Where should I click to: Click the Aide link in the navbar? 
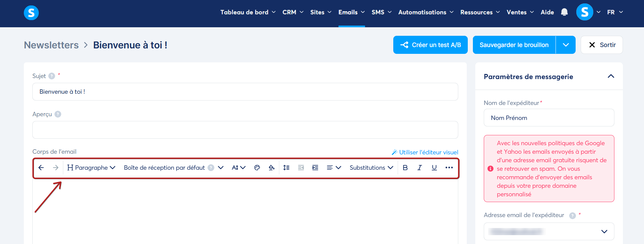tap(547, 12)
